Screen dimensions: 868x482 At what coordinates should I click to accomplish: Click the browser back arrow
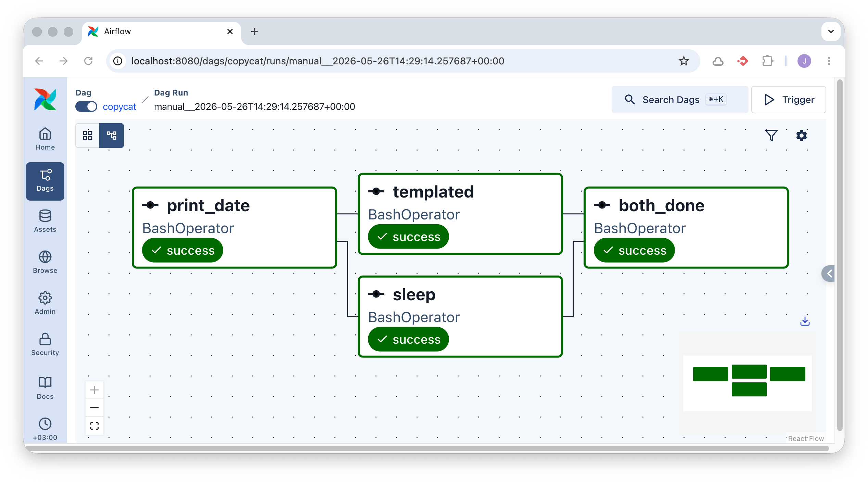click(x=39, y=61)
